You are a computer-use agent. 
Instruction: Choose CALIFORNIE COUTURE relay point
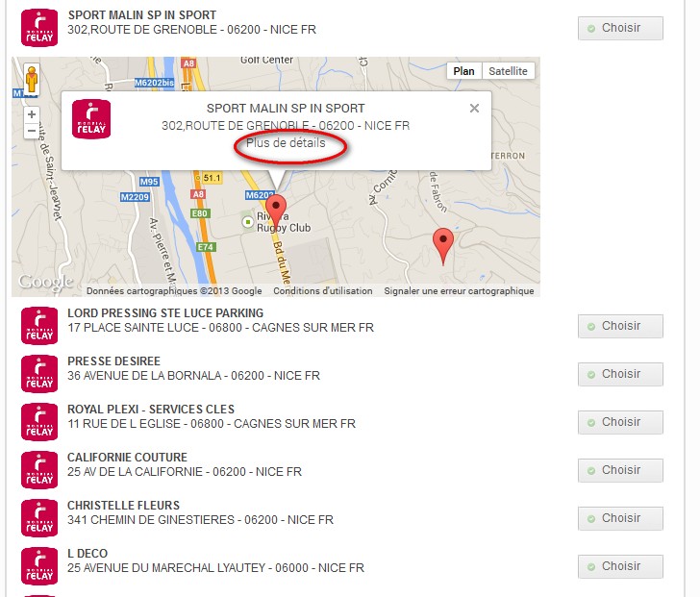(x=620, y=471)
